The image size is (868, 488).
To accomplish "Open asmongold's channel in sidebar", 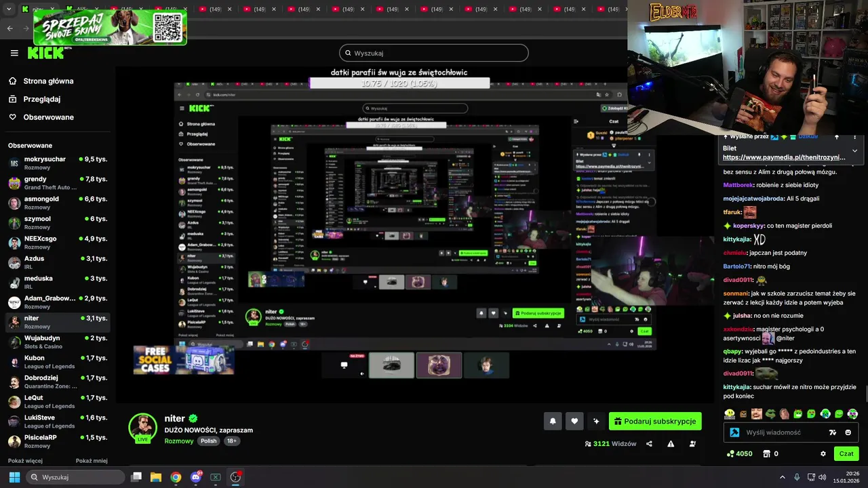I will (58, 203).
